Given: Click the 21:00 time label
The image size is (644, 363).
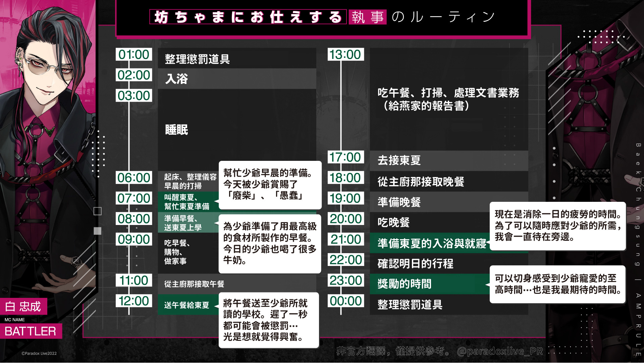Looking at the screenshot, I should [345, 239].
